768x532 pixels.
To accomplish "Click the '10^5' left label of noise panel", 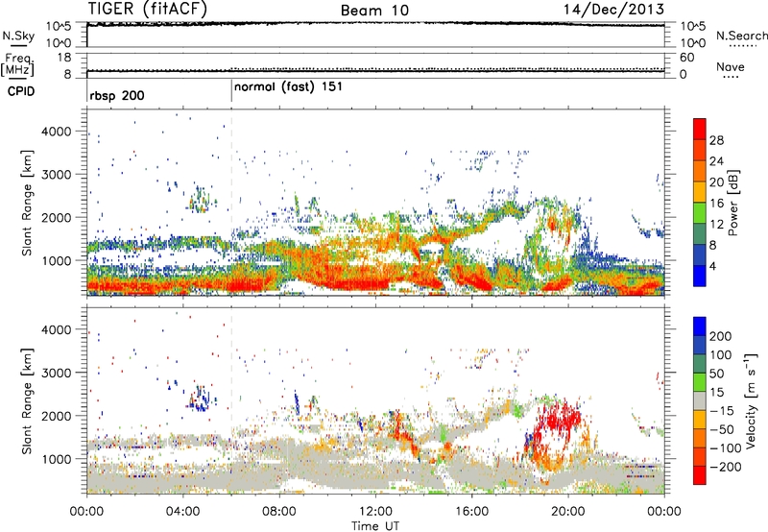I will pos(59,26).
